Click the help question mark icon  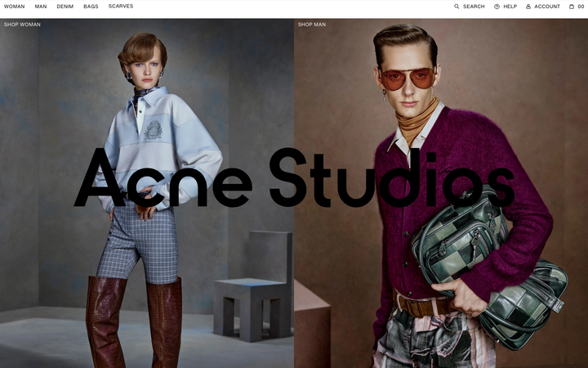pos(497,7)
